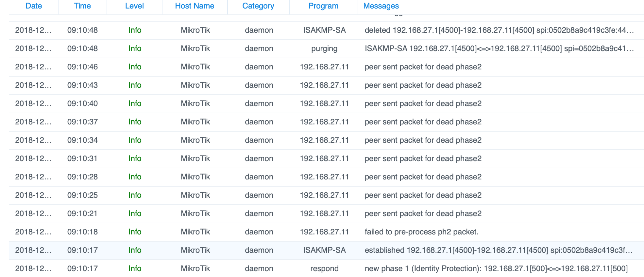Click the dead phase2 message at 09:10:40
This screenshot has height=277, width=644.
point(423,103)
